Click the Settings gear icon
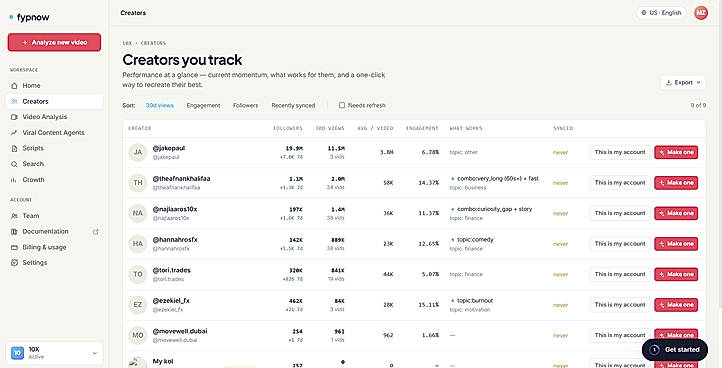Image resolution: width=722 pixels, height=368 pixels. click(14, 263)
